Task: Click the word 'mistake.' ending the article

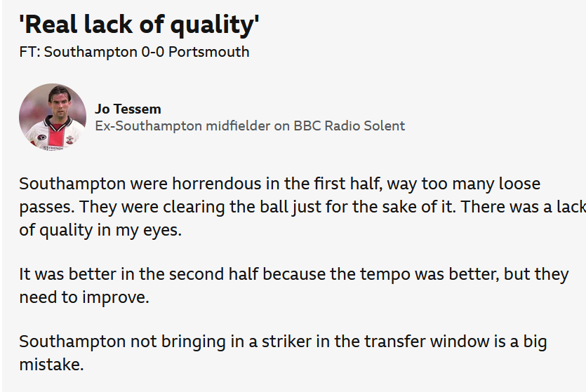Action: pos(51,365)
